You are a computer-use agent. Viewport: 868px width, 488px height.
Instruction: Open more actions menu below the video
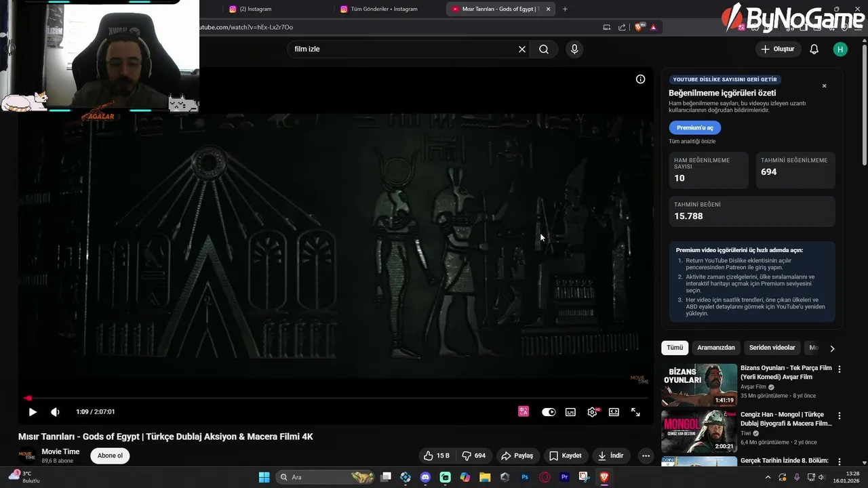point(646,455)
